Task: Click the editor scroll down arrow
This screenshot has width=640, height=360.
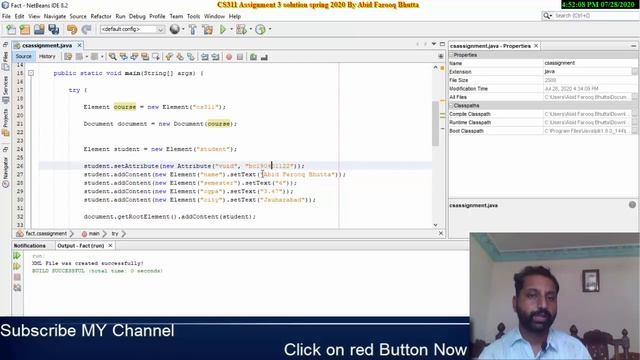Action: pos(436,225)
